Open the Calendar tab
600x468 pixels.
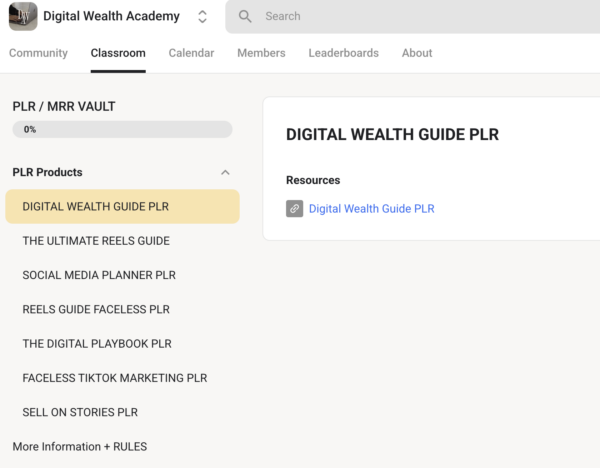(191, 53)
